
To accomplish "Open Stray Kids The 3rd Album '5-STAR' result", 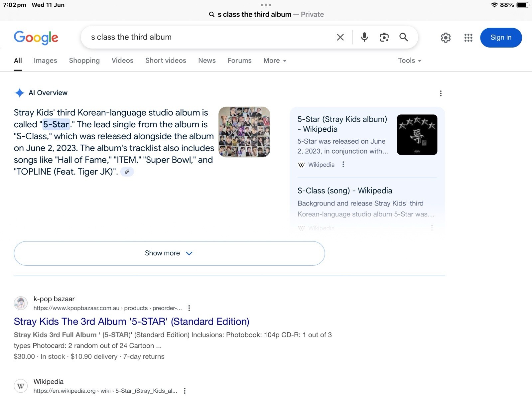I will coord(131,322).
